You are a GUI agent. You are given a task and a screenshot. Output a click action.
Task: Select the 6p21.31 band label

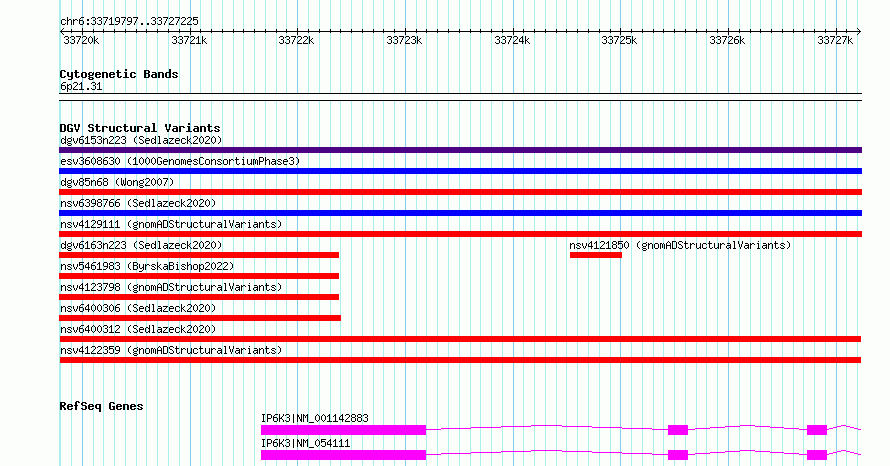(81, 87)
